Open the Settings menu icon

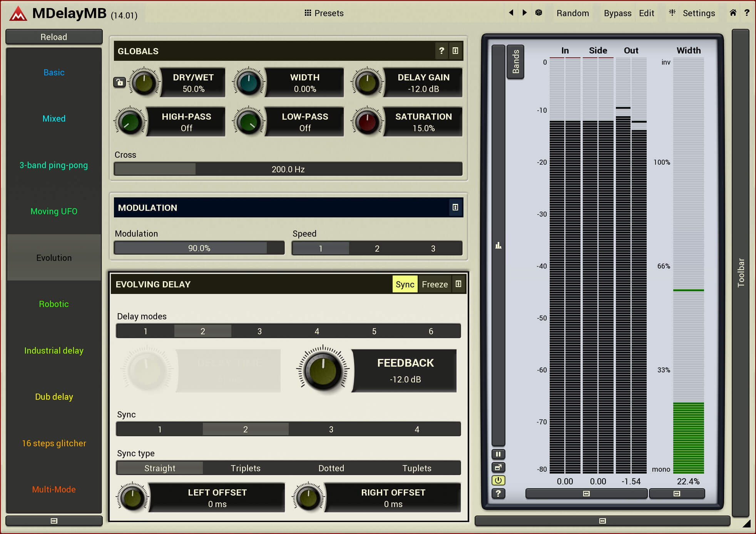[672, 13]
